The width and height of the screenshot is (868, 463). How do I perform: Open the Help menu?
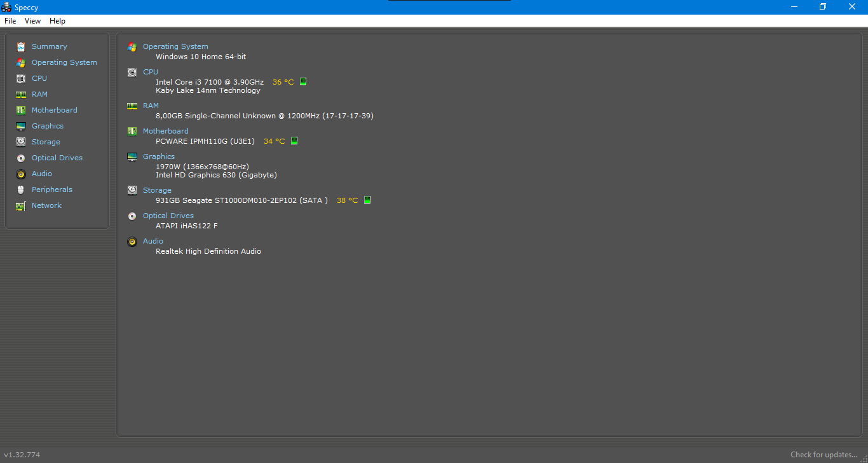(x=58, y=21)
